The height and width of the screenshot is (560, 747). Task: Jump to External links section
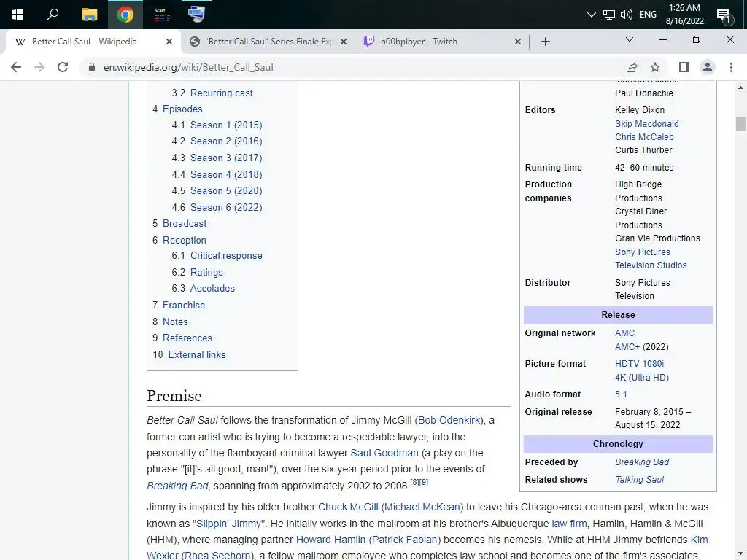[x=197, y=355]
